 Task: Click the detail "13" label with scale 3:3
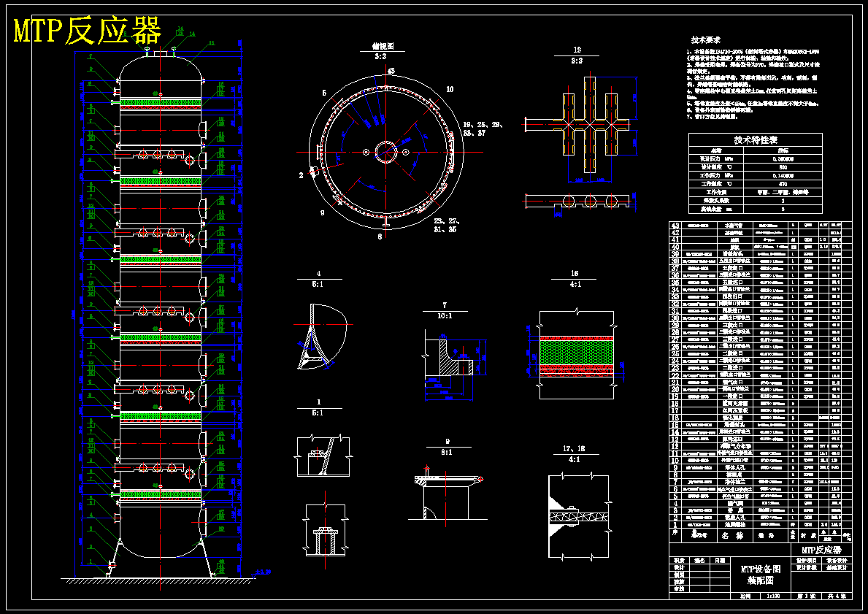tap(577, 51)
